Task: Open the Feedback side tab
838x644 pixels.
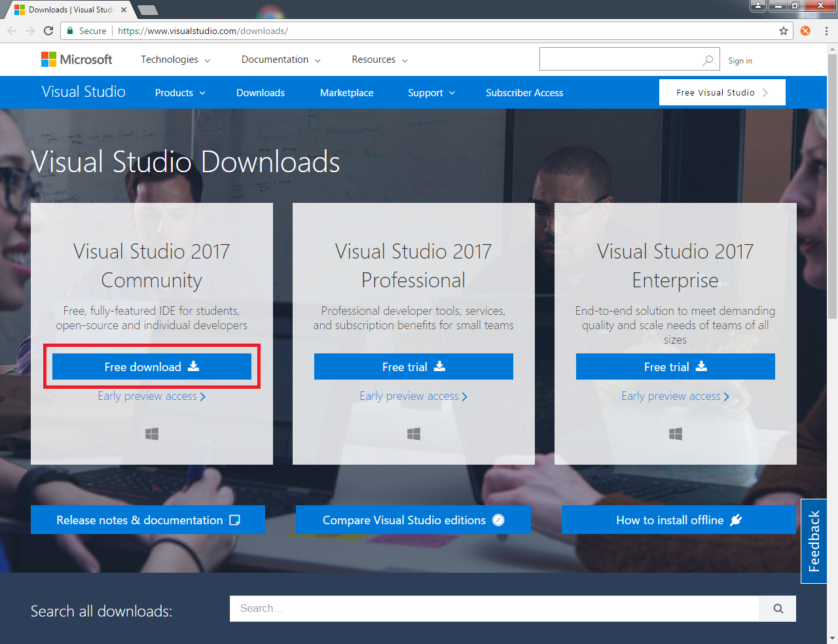Action: pyautogui.click(x=814, y=541)
